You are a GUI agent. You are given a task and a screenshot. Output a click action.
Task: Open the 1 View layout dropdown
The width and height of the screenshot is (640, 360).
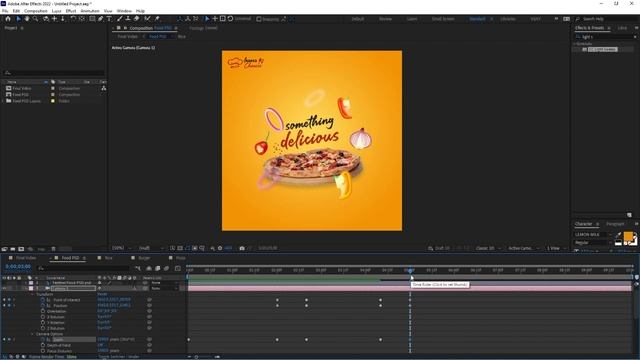coord(556,248)
